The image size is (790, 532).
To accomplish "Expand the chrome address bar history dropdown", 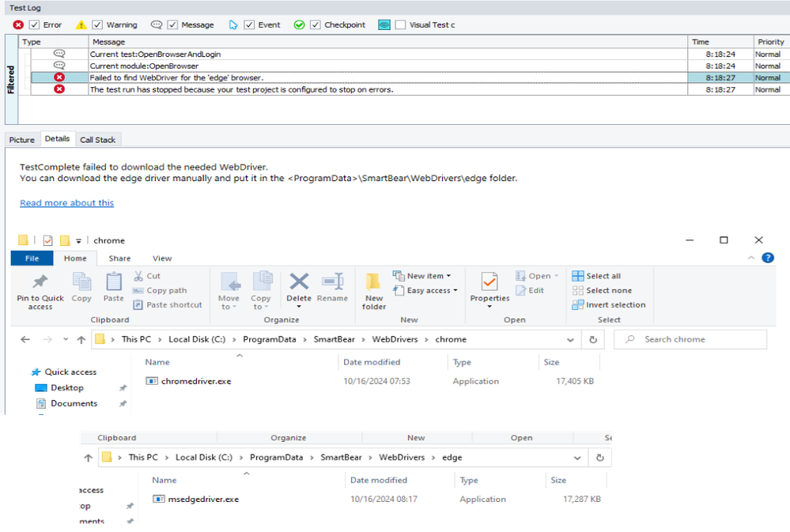I will (x=571, y=340).
